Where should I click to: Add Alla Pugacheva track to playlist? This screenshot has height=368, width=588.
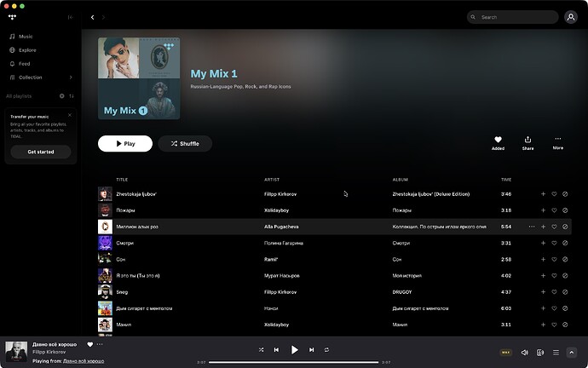tap(543, 227)
